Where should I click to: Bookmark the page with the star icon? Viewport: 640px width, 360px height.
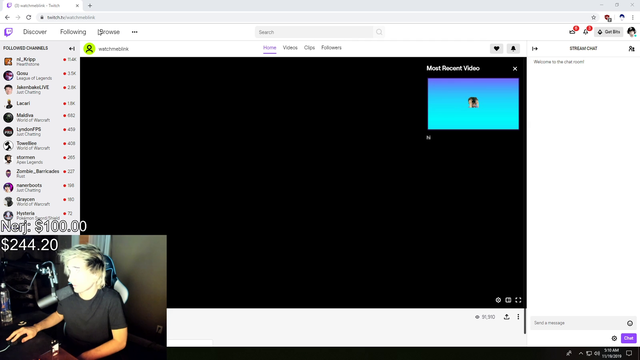click(593, 18)
